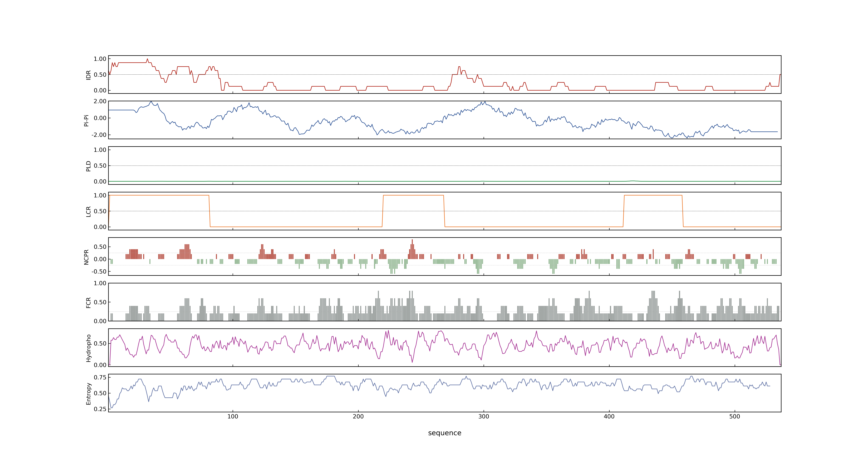This screenshot has height=463, width=868.
Task: Click the 300 tick label on x-axis
Action: coord(484,416)
